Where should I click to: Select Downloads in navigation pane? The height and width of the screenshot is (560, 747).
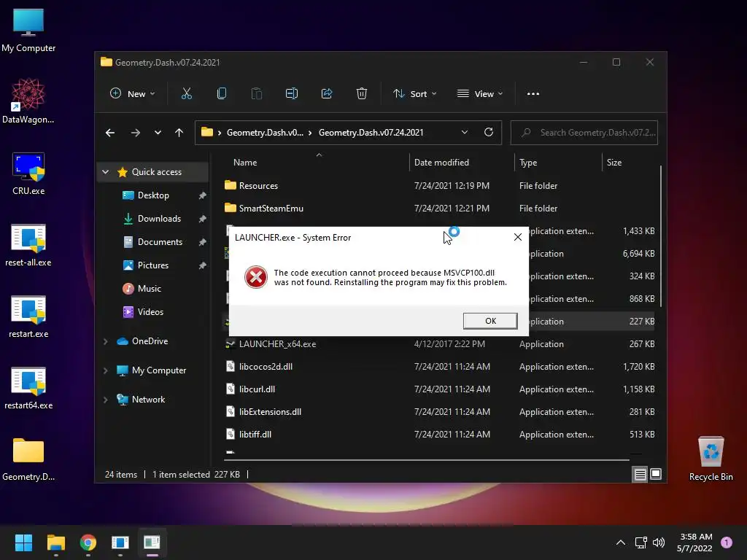coord(159,219)
